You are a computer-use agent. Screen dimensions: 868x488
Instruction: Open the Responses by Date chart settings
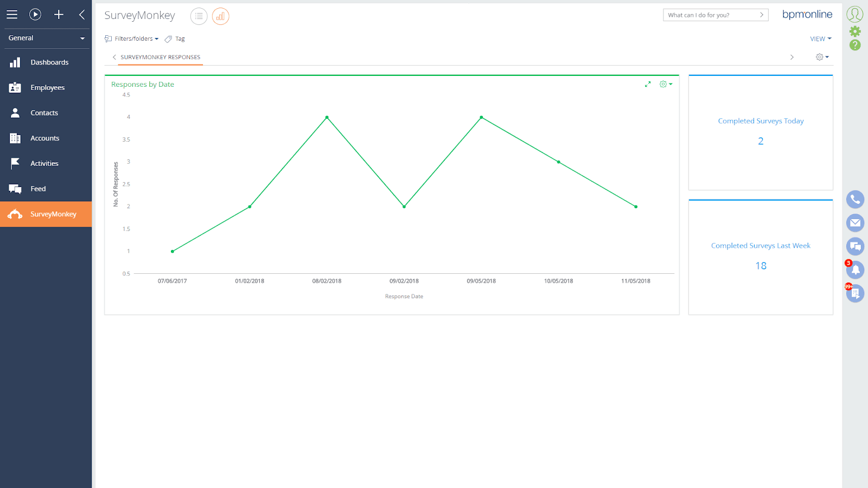pyautogui.click(x=666, y=84)
